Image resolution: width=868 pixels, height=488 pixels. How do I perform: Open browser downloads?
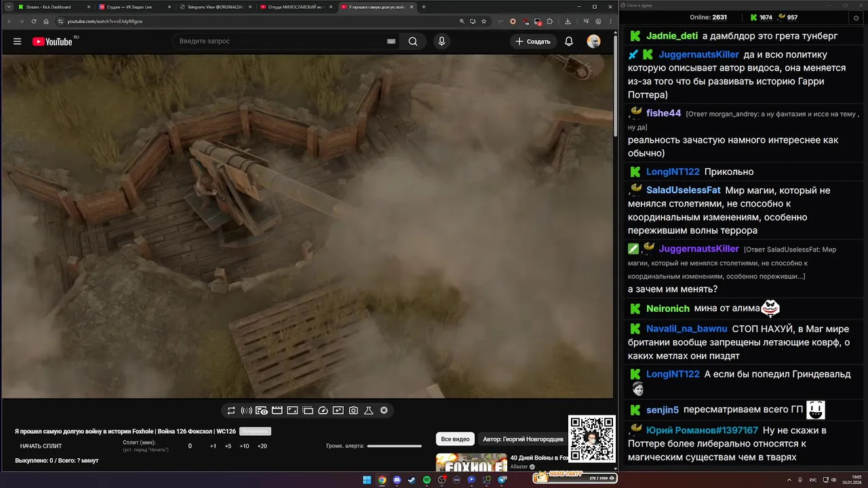coord(568,21)
